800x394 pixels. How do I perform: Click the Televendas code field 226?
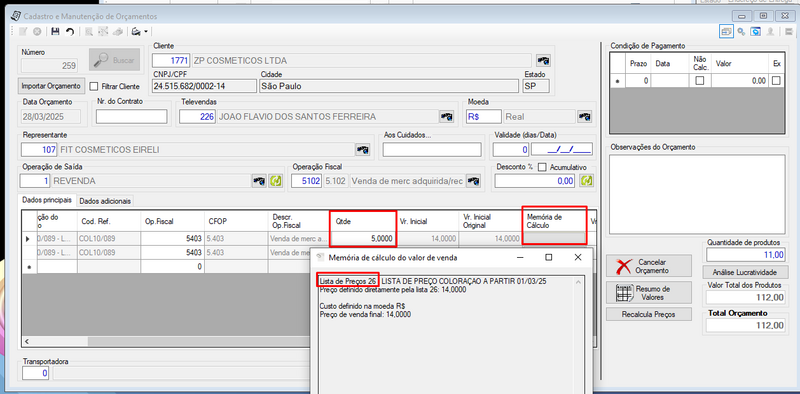tap(197, 117)
